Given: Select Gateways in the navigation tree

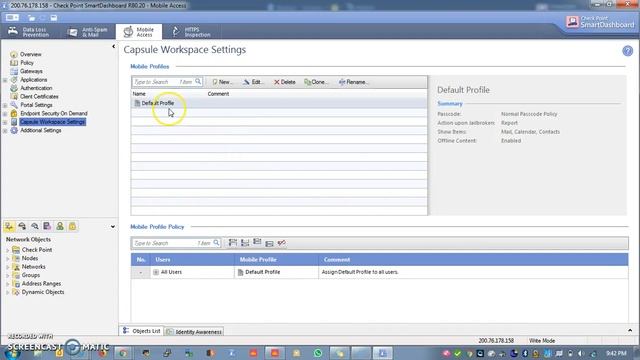Looking at the screenshot, I should pyautogui.click(x=31, y=71).
